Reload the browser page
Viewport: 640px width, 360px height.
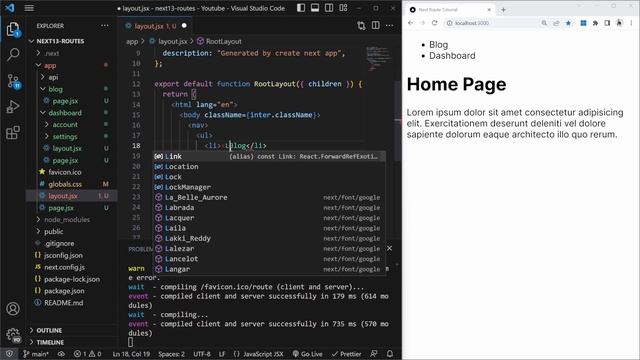(x=434, y=23)
